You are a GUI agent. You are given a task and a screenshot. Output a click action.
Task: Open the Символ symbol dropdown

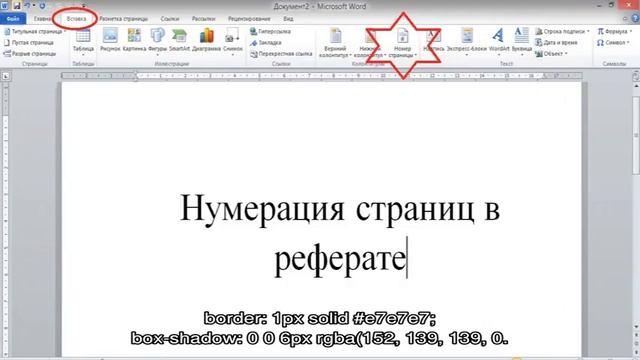point(613,42)
